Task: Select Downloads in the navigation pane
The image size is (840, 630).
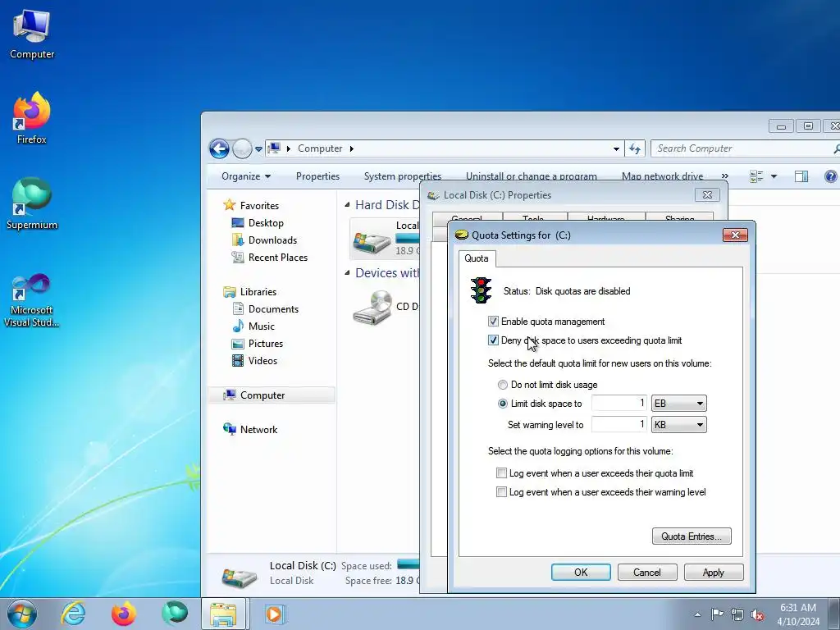Action: 272,240
